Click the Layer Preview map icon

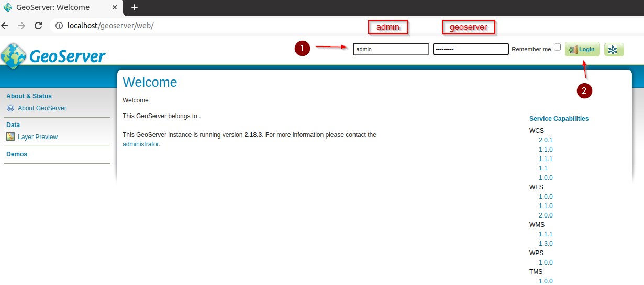10,137
